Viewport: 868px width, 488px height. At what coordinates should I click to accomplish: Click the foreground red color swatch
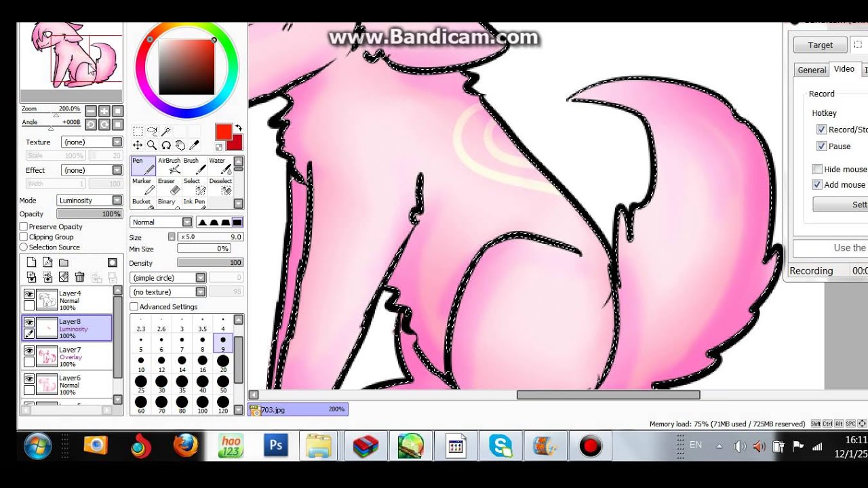click(223, 131)
